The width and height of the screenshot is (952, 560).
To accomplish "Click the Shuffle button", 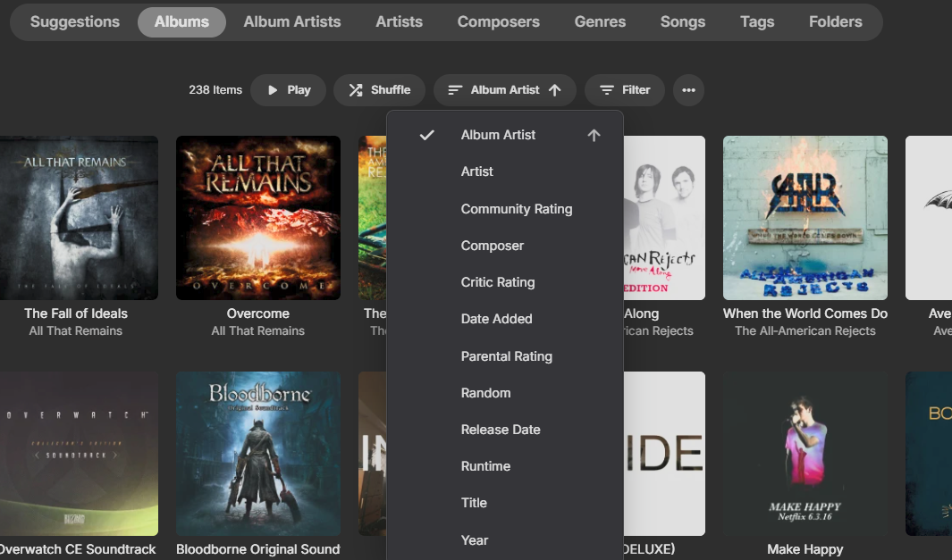I will pos(380,90).
